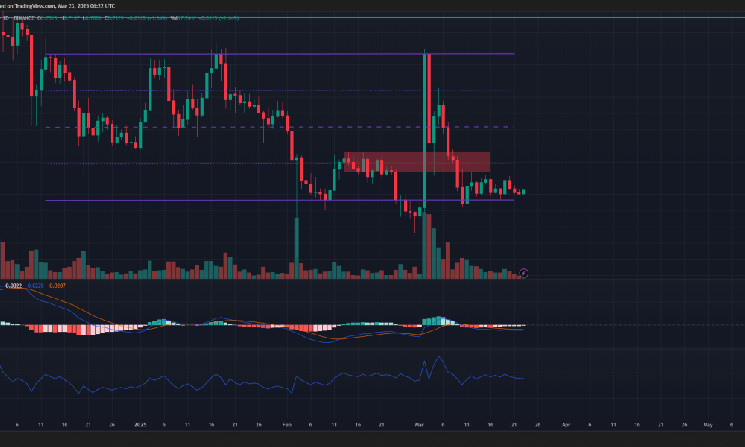Click the MACD white value label
The height and width of the screenshot is (447, 745).
(14, 285)
